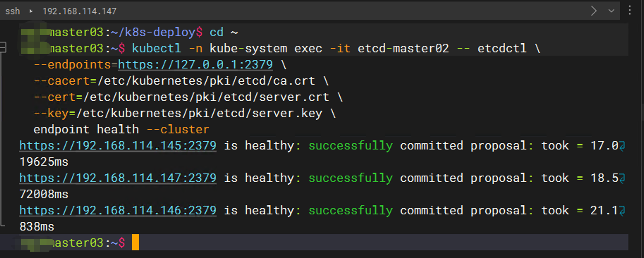Expand the session dropdown chevron
The image size is (644, 258).
coord(612,11)
